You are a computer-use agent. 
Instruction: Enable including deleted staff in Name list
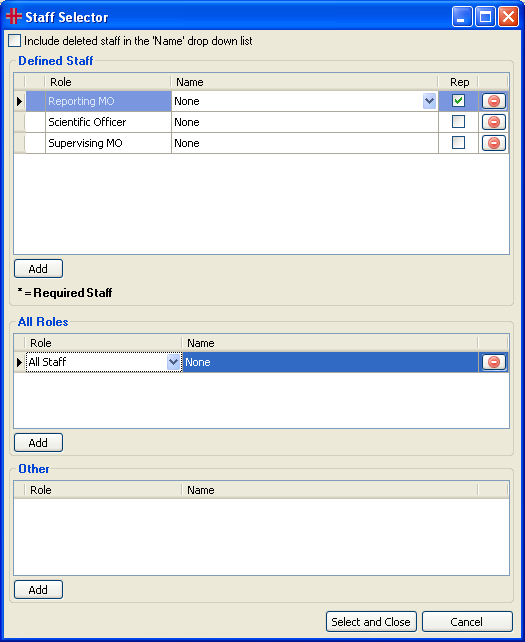pyautogui.click(x=14, y=41)
